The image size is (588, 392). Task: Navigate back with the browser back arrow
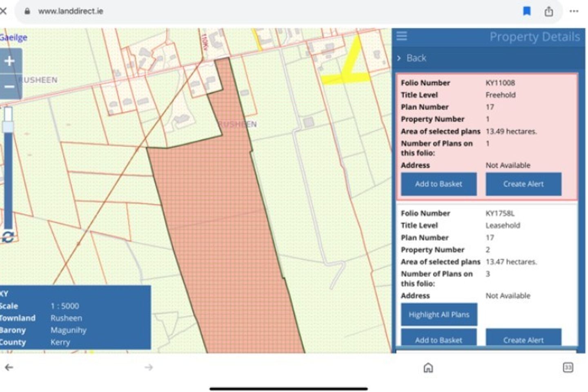click(x=9, y=367)
